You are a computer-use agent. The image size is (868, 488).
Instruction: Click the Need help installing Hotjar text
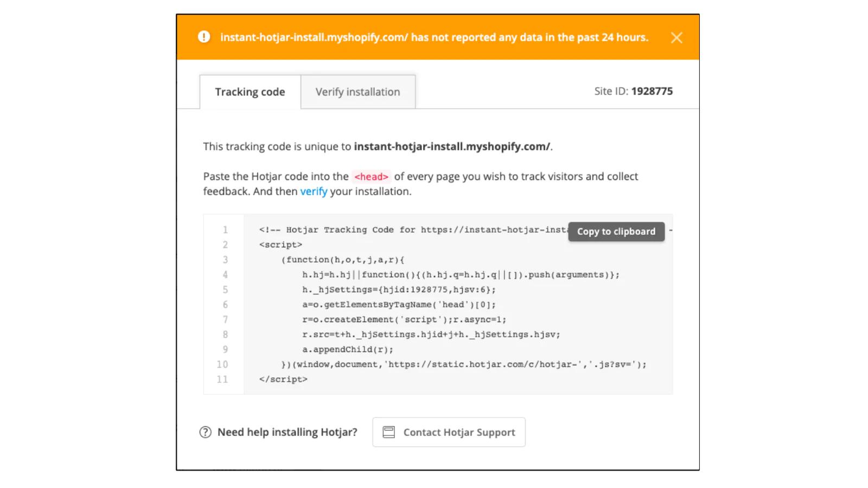click(287, 432)
